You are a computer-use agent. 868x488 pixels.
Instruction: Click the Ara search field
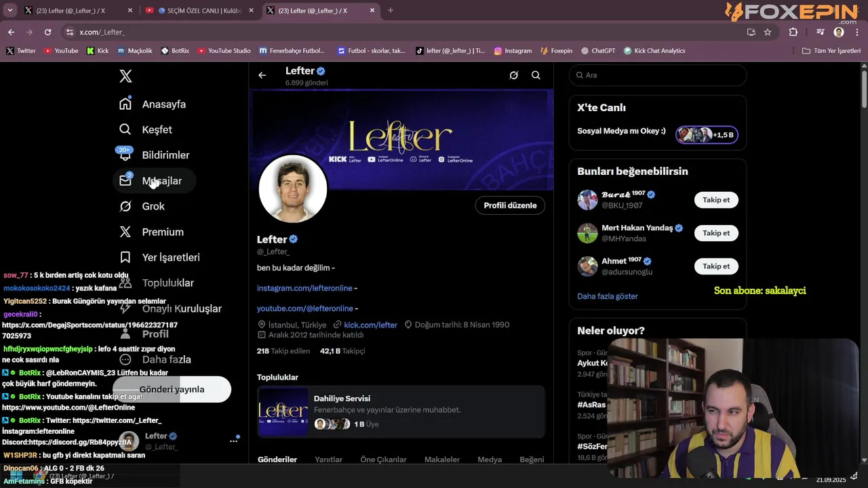(x=658, y=75)
